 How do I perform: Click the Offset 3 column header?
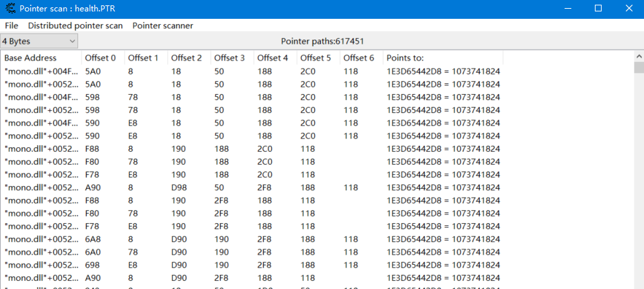tap(229, 58)
